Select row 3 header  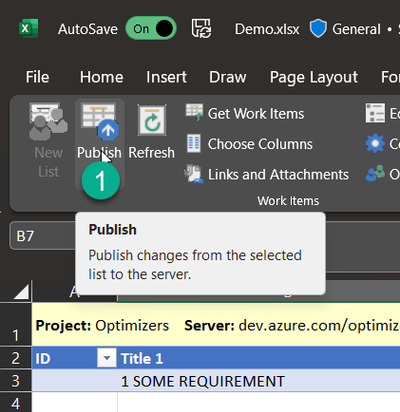coord(16,381)
